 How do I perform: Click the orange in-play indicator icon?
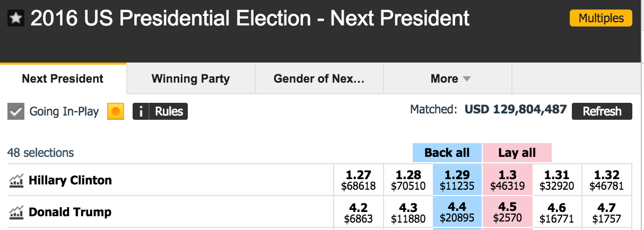tap(116, 112)
